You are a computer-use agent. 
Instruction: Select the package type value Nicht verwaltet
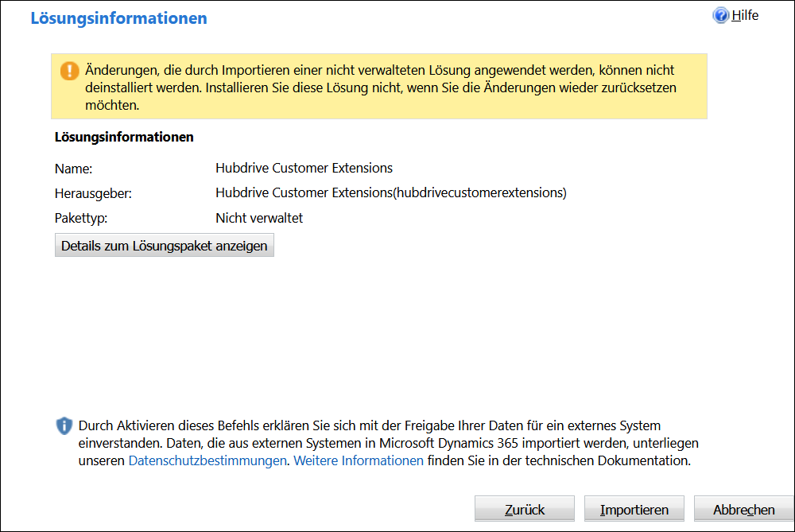coord(259,218)
